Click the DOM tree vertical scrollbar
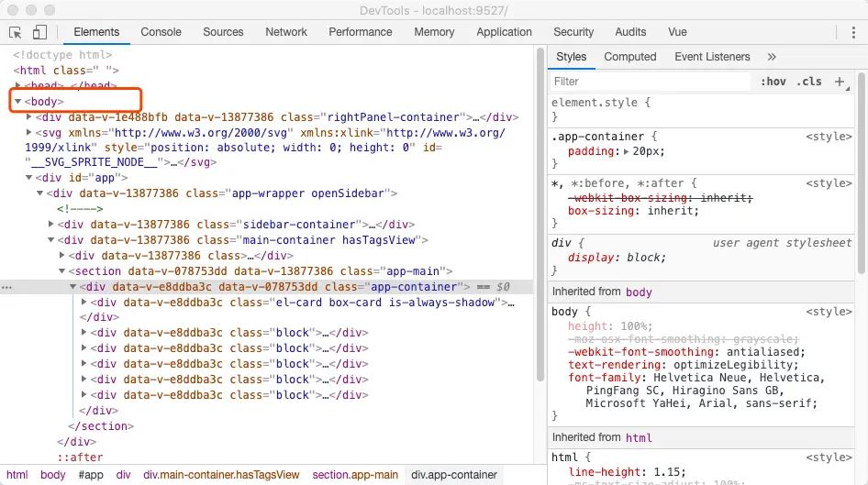868x485 pixels. (540, 215)
